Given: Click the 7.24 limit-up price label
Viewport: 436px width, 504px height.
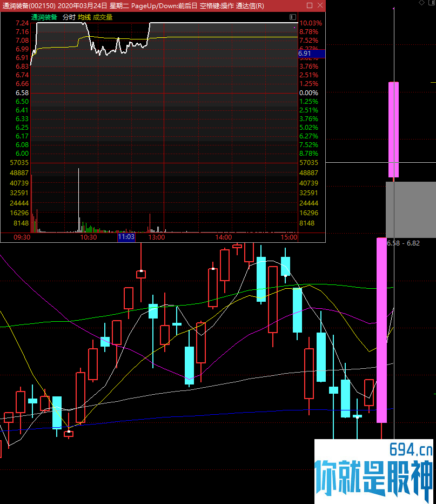Looking at the screenshot, I should [x=22, y=23].
